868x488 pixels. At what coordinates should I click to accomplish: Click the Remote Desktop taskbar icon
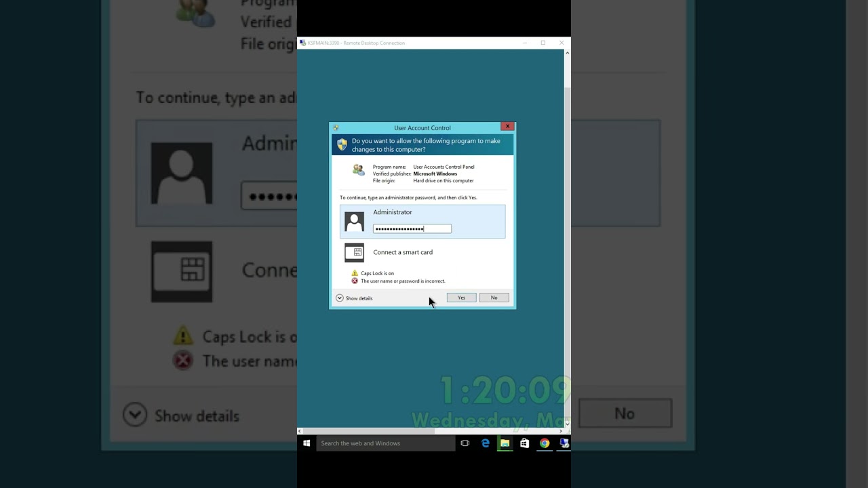(x=564, y=443)
